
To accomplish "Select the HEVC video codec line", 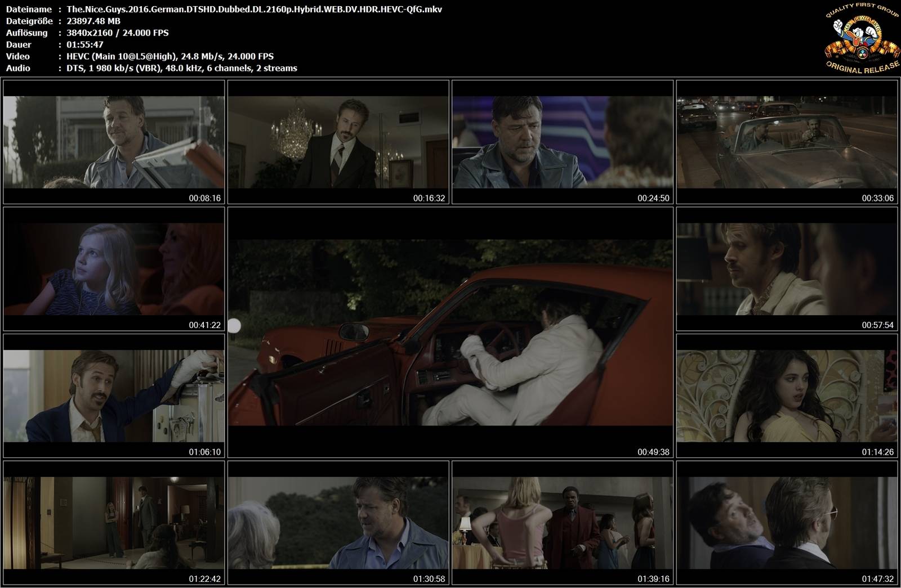I will coord(170,56).
